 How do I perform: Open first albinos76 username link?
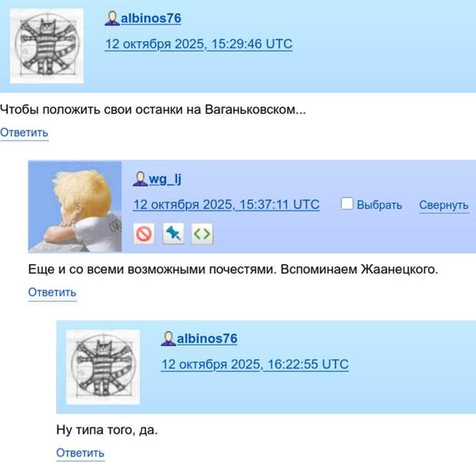point(151,18)
